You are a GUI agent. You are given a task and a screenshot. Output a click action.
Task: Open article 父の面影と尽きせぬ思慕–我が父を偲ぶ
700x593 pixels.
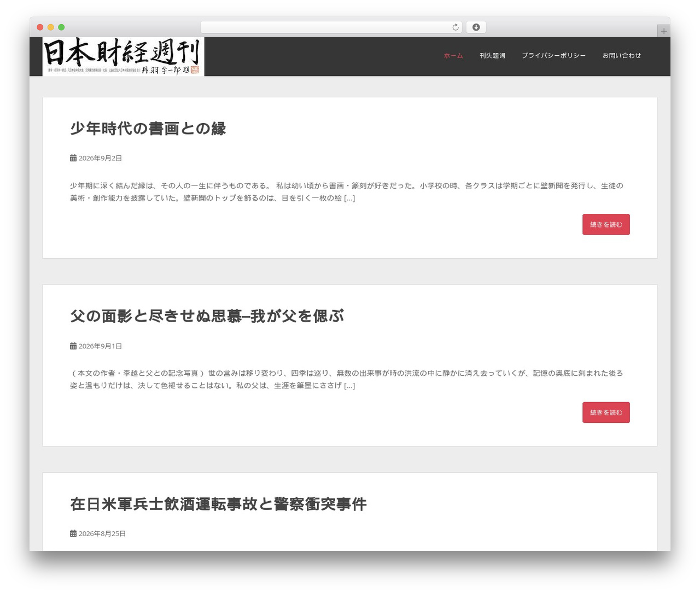tap(207, 316)
